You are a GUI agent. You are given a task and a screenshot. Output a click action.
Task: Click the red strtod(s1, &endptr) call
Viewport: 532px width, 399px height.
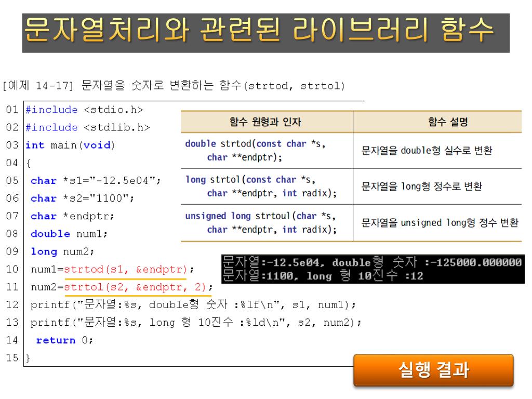[x=125, y=270]
